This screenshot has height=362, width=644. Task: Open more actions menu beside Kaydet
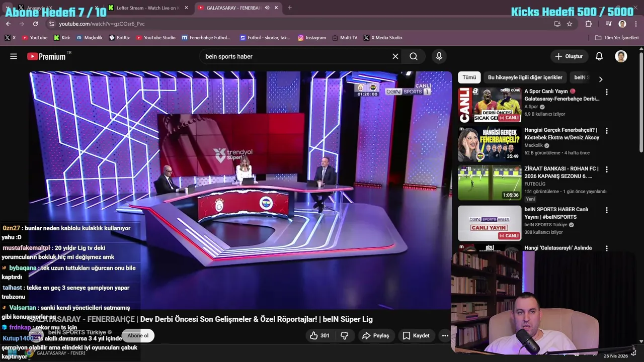pyautogui.click(x=445, y=335)
